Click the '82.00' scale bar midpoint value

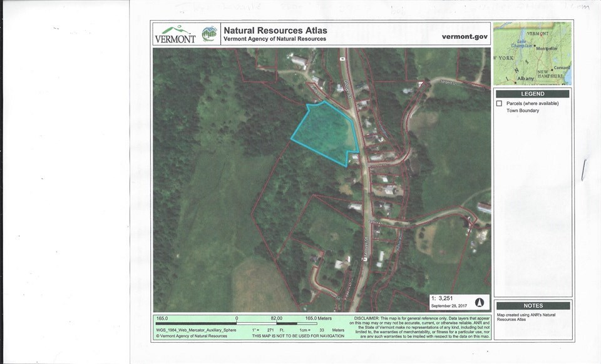[x=276, y=318]
